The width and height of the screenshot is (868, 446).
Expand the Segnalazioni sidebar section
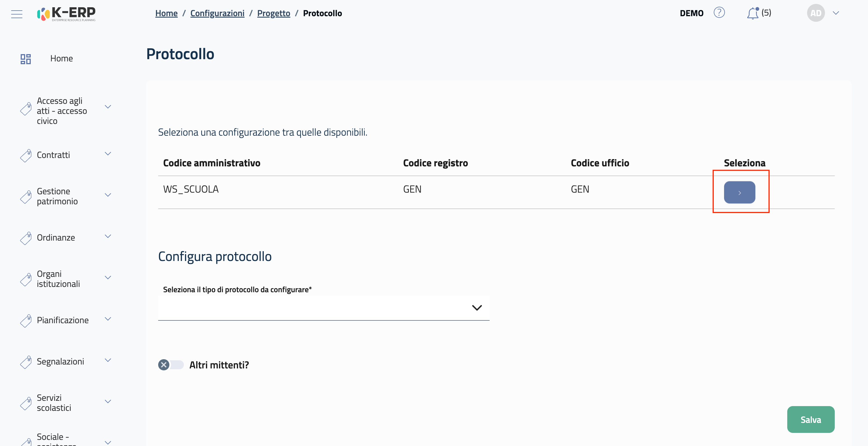tap(108, 360)
